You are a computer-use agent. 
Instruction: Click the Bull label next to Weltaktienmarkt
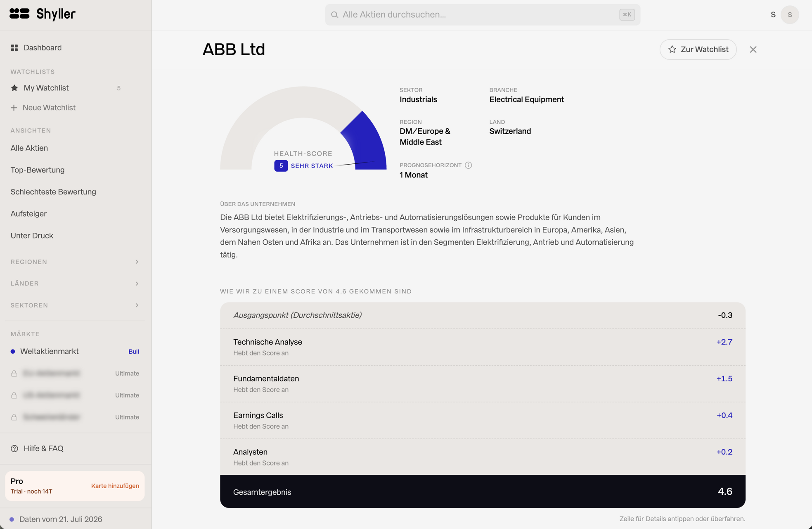134,352
